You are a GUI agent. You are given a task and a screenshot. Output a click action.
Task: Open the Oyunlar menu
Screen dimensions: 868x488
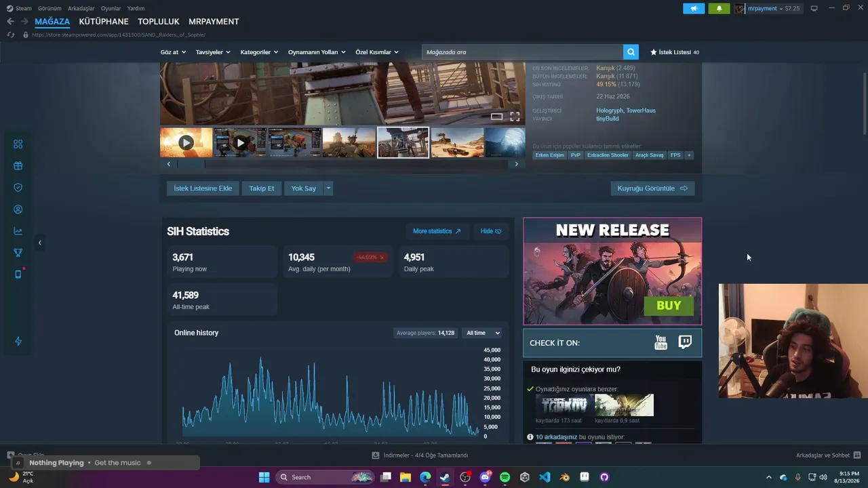[111, 8]
